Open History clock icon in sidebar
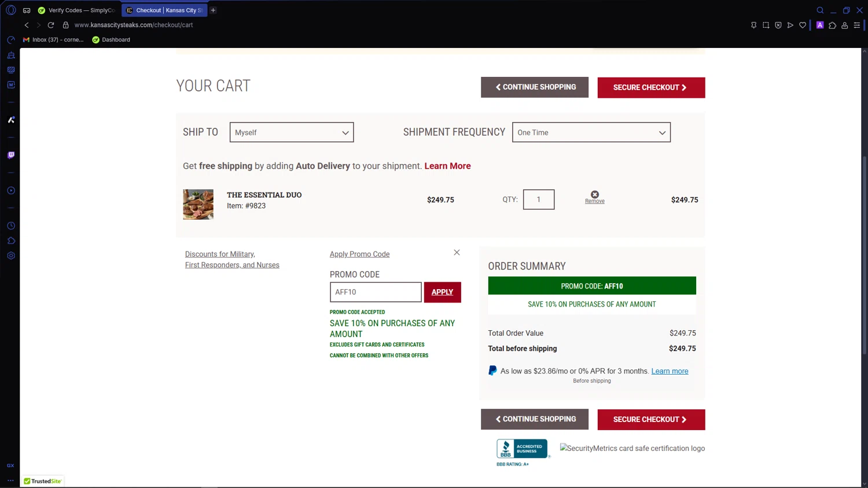The height and width of the screenshot is (488, 868). click(11, 225)
